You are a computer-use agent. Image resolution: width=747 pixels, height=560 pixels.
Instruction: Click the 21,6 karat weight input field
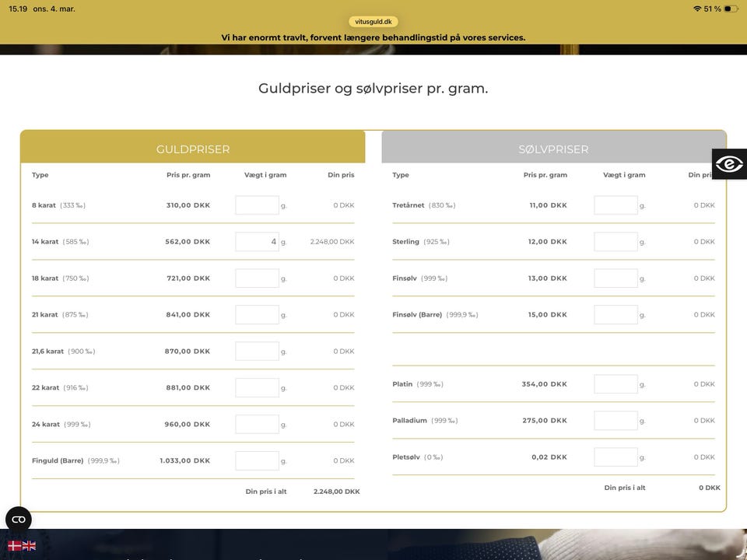pos(258,352)
